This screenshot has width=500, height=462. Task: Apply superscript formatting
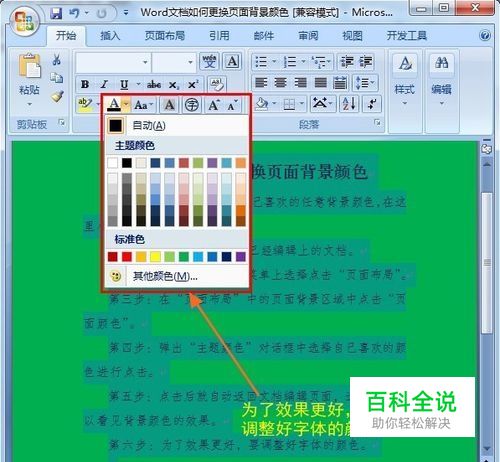(x=193, y=85)
